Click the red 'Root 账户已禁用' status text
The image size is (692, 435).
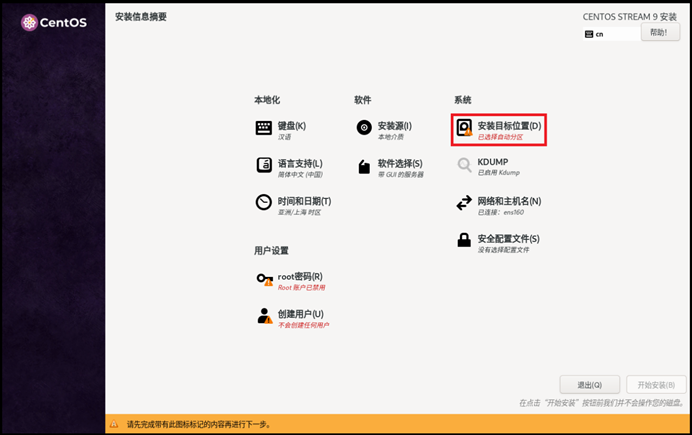point(301,288)
